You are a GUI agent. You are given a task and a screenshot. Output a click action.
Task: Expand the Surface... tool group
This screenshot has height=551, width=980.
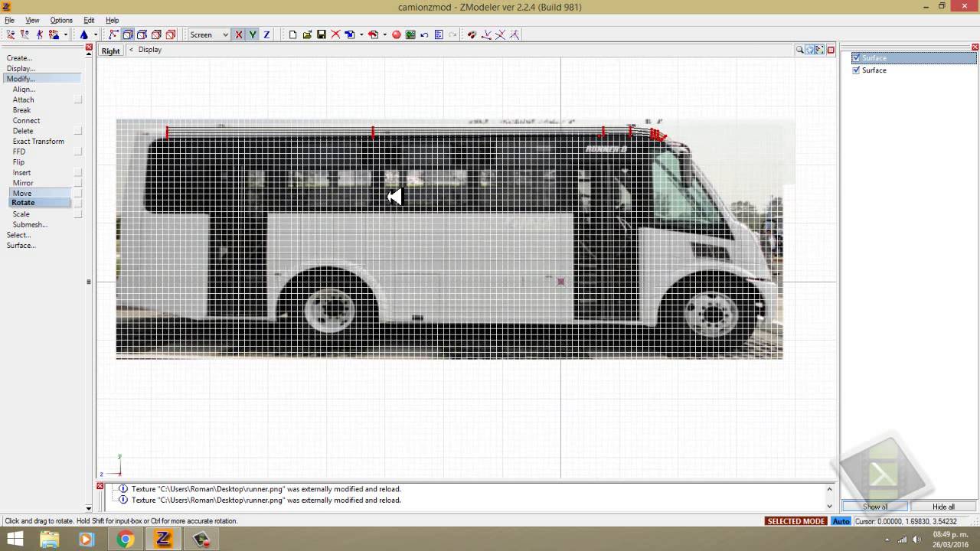point(21,246)
